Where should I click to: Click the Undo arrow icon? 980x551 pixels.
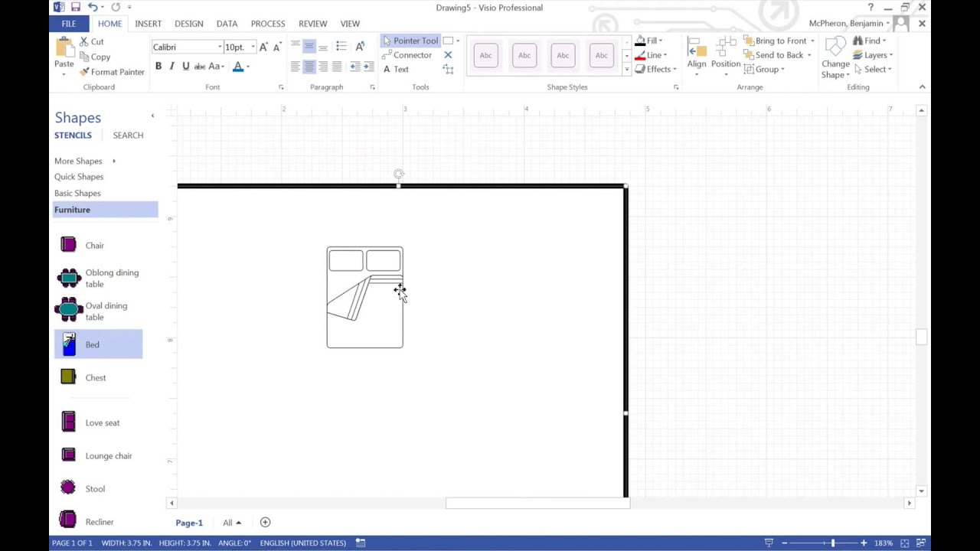[x=93, y=8]
